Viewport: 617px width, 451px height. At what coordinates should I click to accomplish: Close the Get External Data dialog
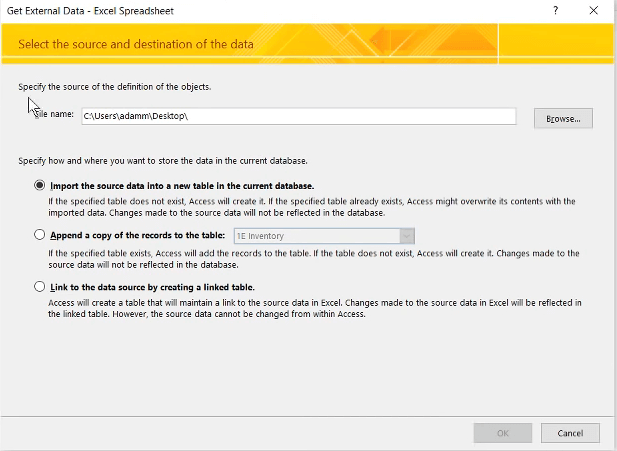[593, 10]
